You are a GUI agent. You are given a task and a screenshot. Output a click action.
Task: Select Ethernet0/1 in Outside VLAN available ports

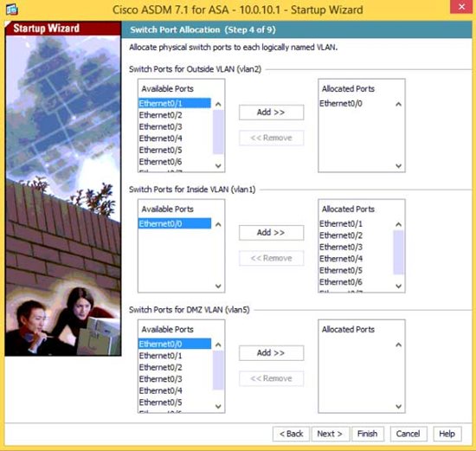pyautogui.click(x=175, y=103)
